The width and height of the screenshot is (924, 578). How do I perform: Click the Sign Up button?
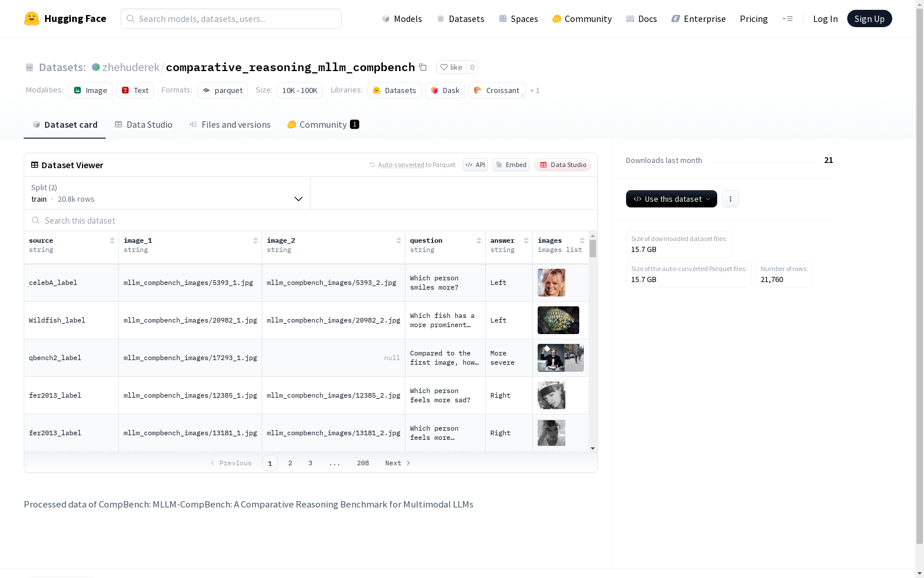[870, 18]
